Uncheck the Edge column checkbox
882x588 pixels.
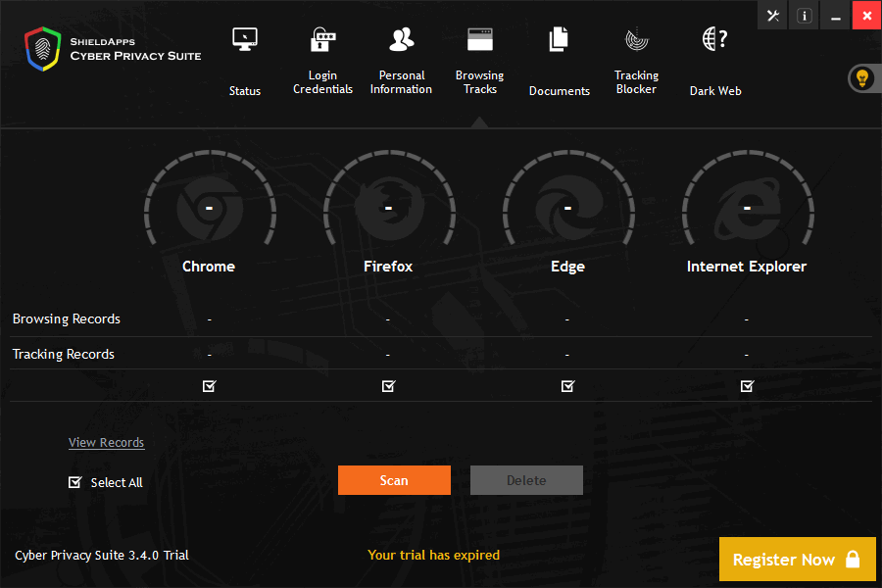[568, 386]
